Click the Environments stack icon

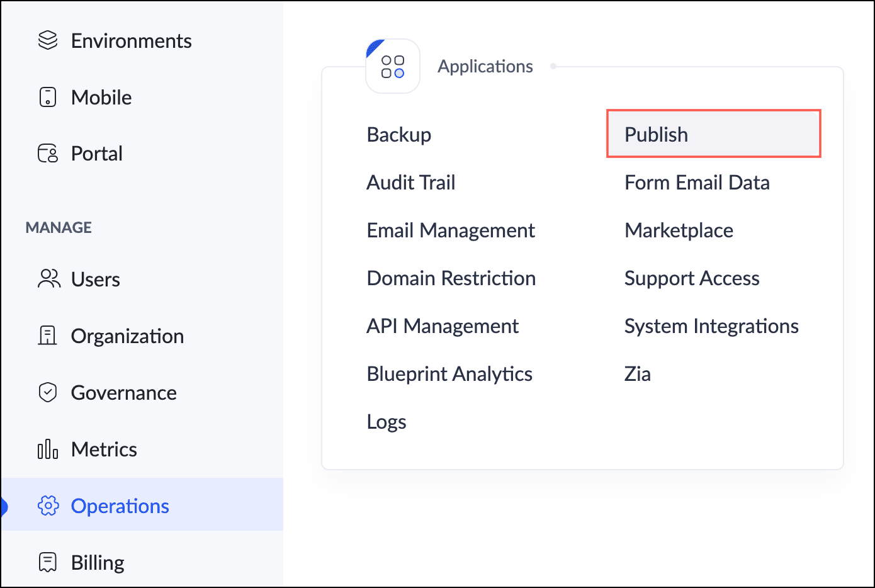tap(48, 40)
